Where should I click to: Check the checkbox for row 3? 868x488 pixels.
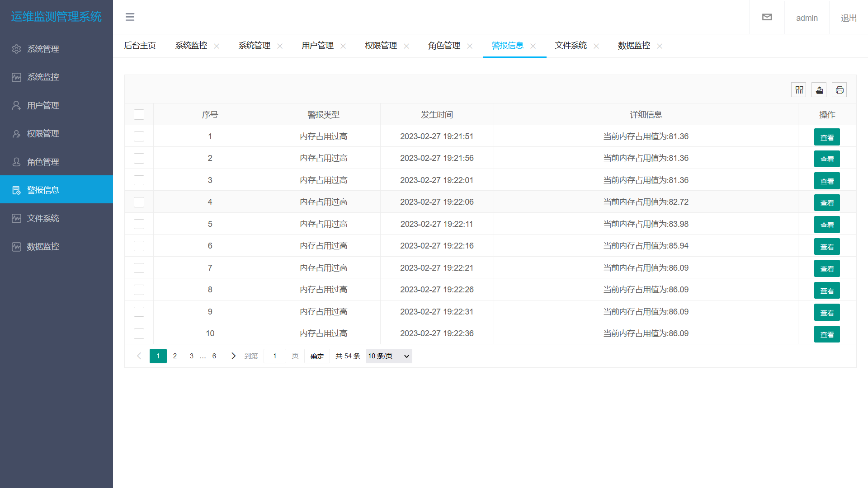click(139, 180)
